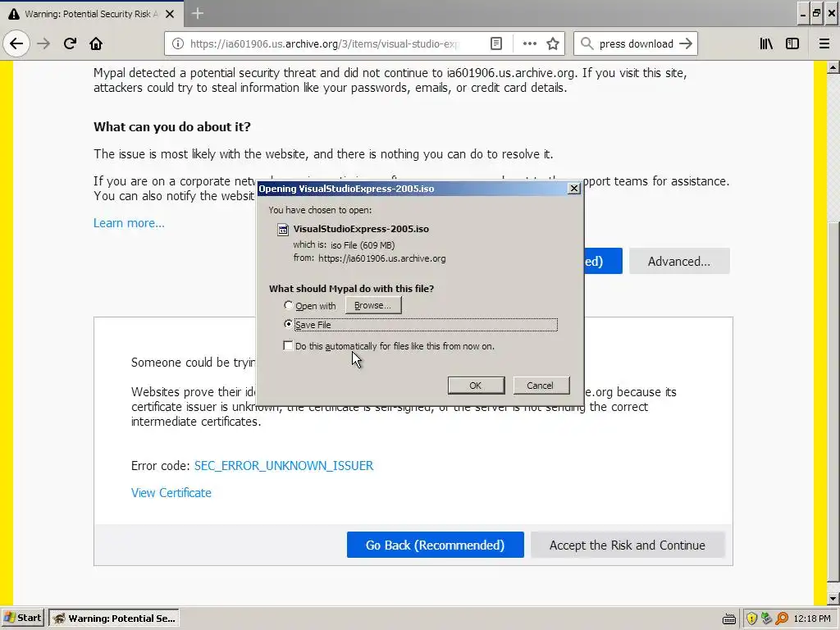Bookmark this page with the star
840x630 pixels.
point(553,43)
